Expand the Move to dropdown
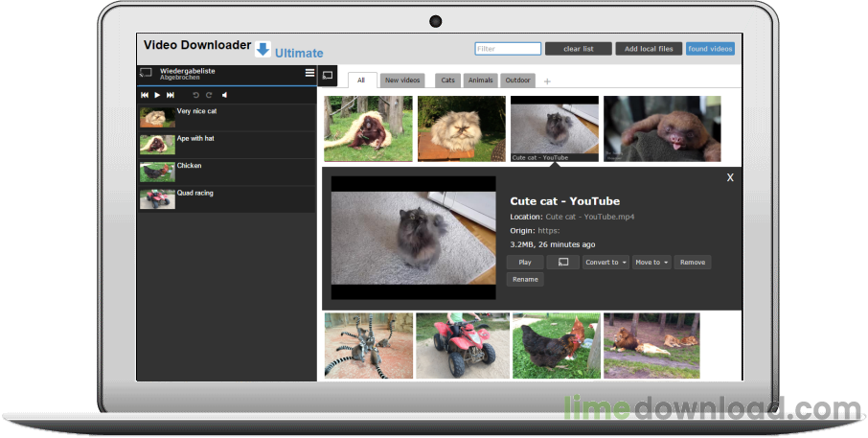Image resolution: width=868 pixels, height=438 pixels. [651, 263]
